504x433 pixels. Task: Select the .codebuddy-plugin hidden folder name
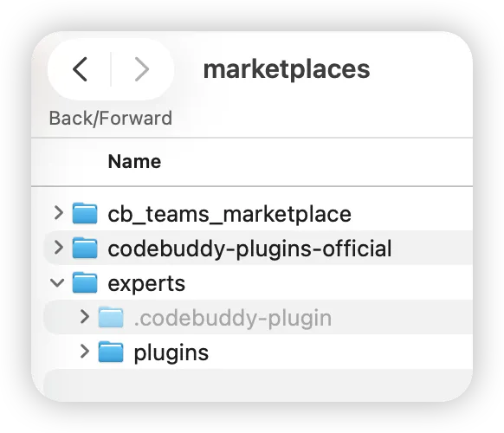pos(233,319)
